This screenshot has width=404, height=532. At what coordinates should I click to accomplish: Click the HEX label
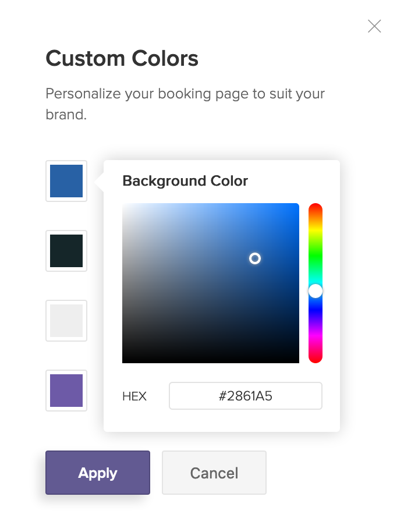(134, 396)
